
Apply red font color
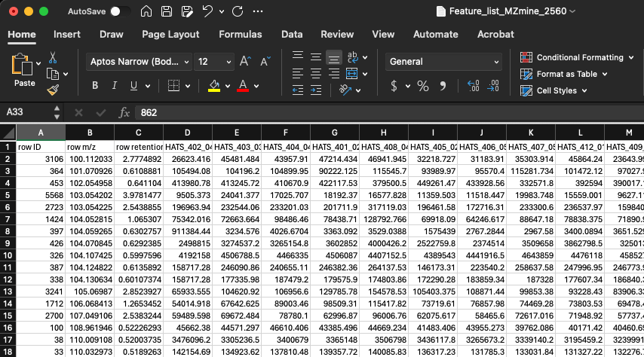(243, 86)
